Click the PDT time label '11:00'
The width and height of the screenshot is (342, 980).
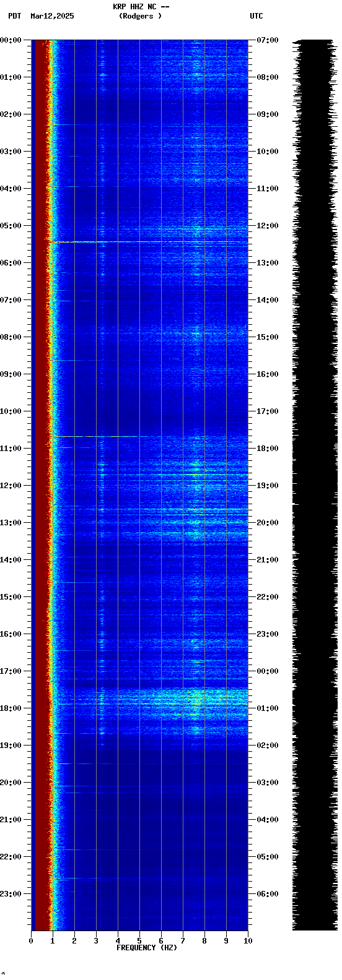[x=11, y=449]
